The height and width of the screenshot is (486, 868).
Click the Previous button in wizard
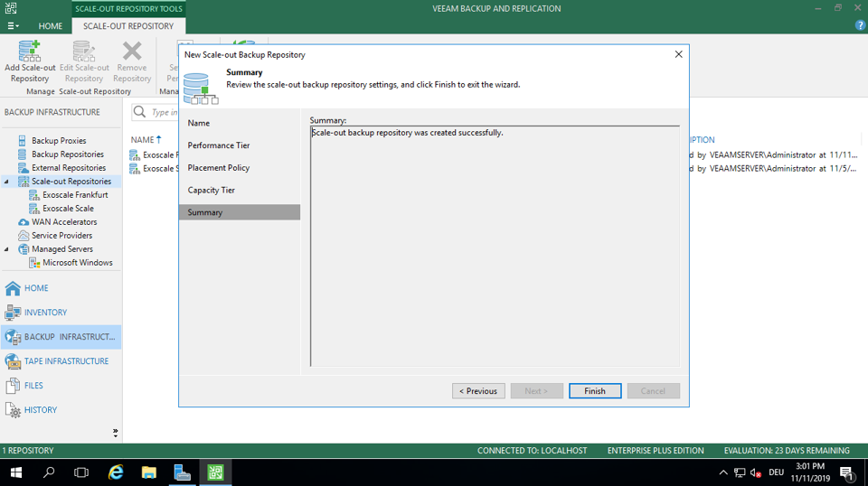point(478,391)
